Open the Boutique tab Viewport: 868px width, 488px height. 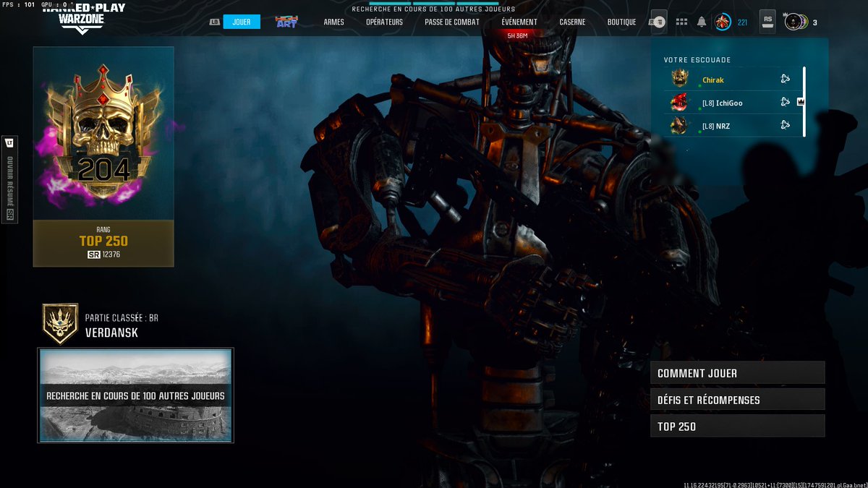[x=621, y=22]
